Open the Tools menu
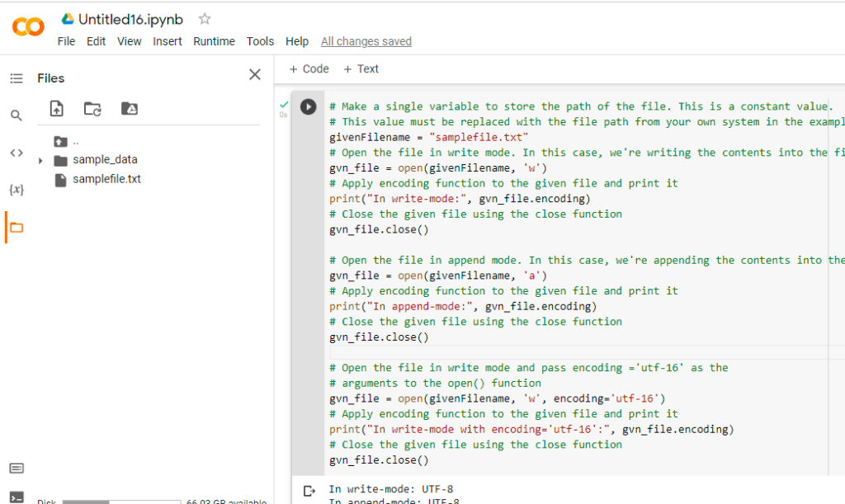Screen dimensions: 845x504 pos(260,41)
